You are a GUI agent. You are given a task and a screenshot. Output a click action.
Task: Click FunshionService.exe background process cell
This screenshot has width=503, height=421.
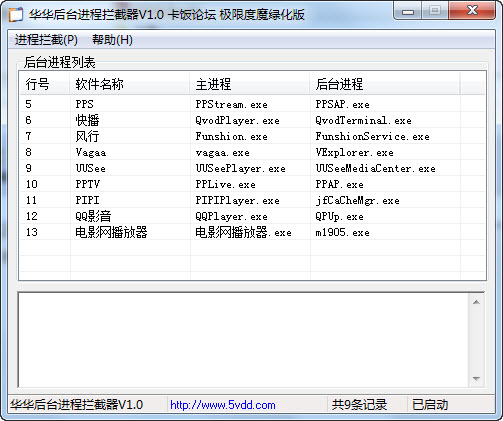tap(372, 136)
